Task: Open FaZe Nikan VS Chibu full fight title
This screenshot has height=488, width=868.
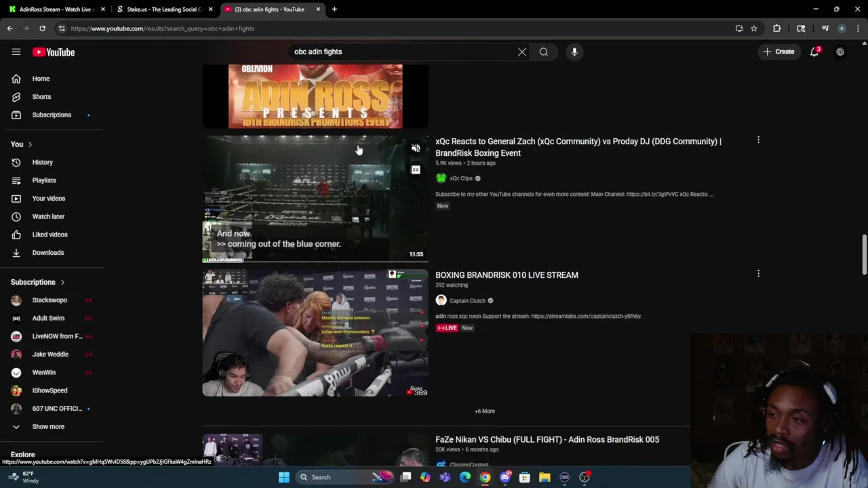Action: (x=547, y=439)
